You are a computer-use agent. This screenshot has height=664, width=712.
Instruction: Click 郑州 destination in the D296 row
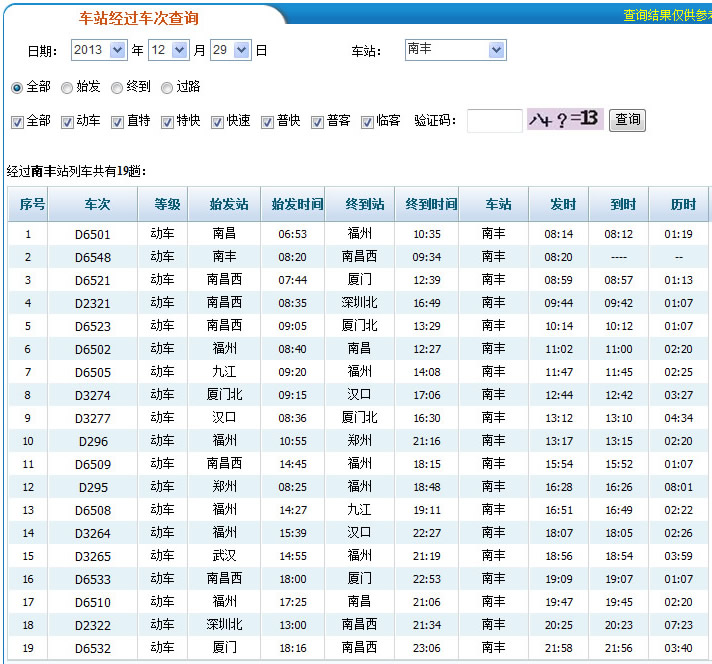click(x=360, y=441)
